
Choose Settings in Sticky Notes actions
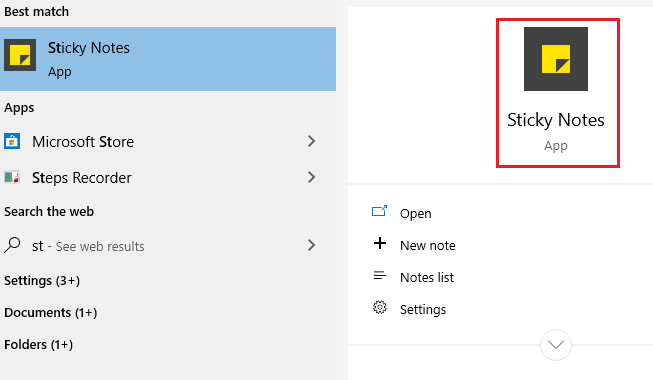coord(423,310)
